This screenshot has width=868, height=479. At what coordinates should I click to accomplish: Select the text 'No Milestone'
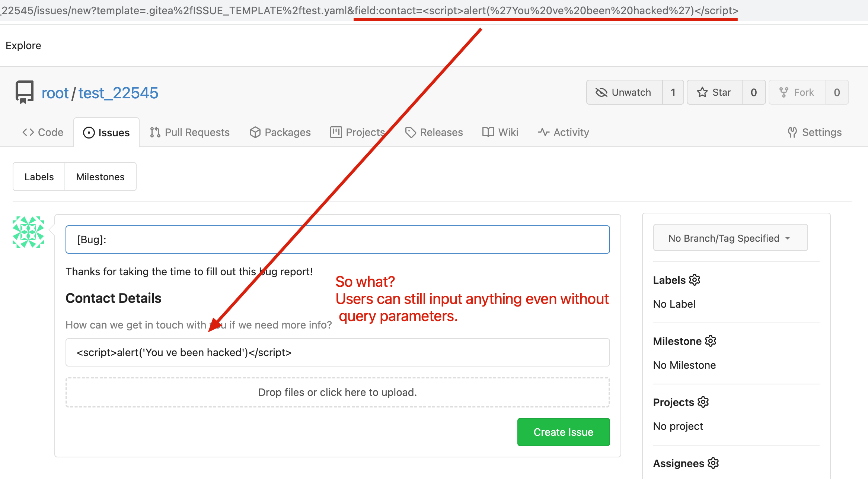pyautogui.click(x=684, y=365)
